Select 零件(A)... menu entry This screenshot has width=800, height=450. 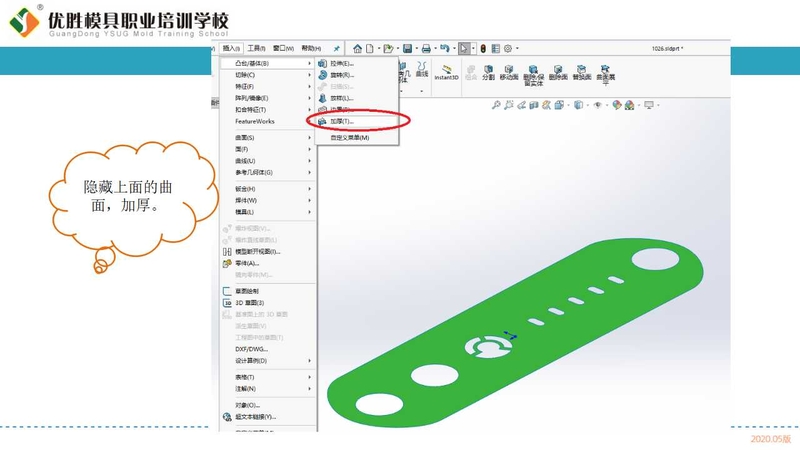click(x=268, y=263)
